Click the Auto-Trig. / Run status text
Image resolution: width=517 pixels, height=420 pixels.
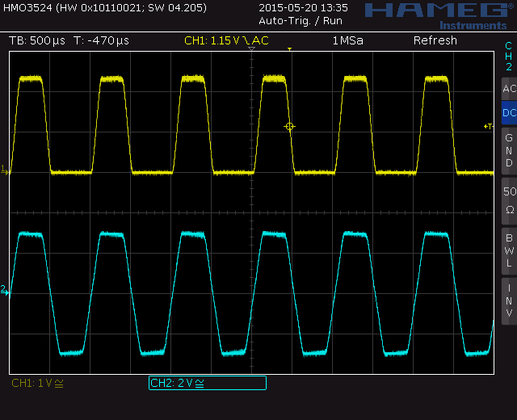[300, 19]
